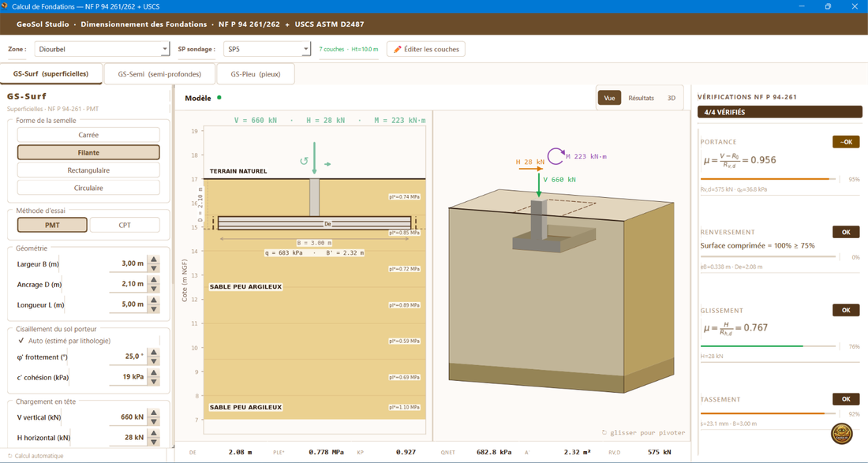Open the SP sondage SP5 dropdown
The width and height of the screenshot is (868, 463).
tap(268, 49)
